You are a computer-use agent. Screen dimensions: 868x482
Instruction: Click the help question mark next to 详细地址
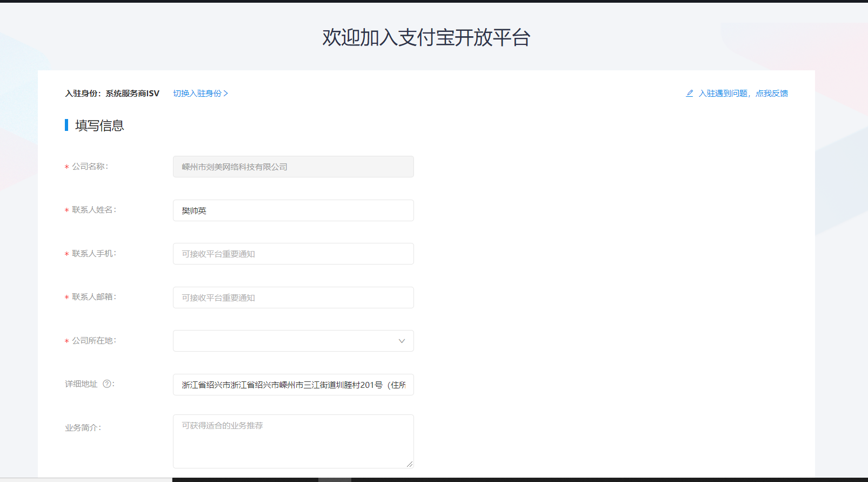(x=107, y=384)
